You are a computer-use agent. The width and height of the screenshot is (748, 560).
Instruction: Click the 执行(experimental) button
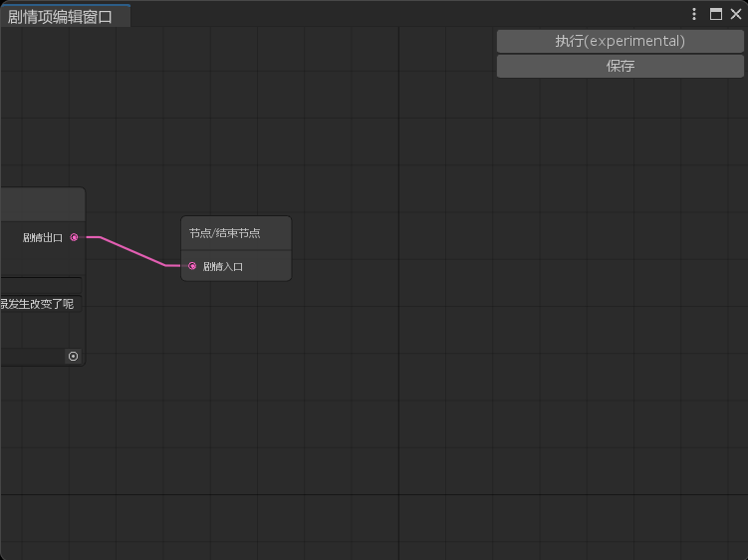coord(620,41)
